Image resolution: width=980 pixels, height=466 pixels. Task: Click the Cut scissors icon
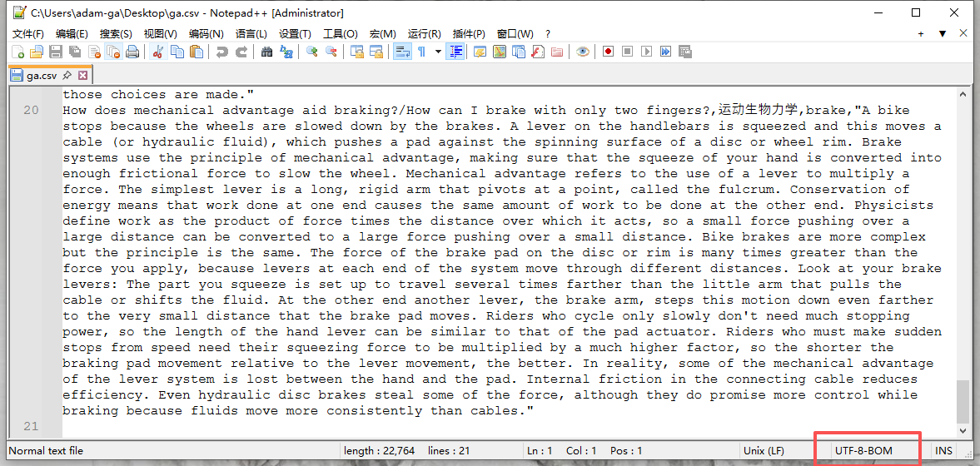point(157,52)
